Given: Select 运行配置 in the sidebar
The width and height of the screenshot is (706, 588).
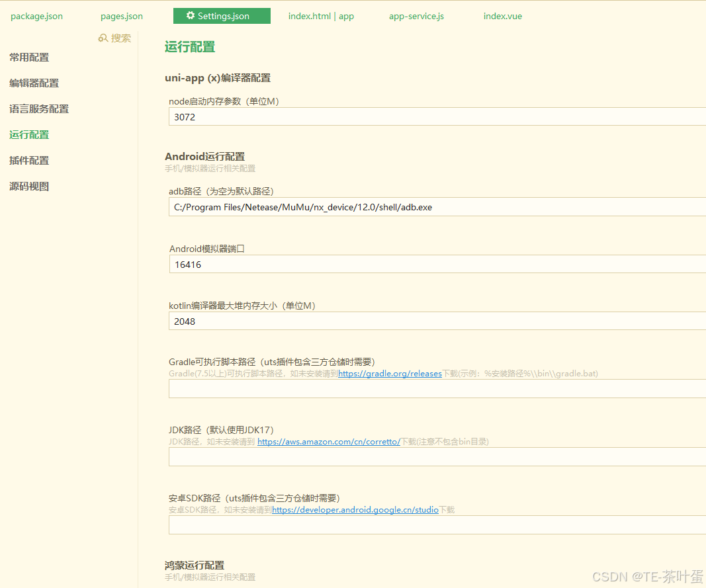Looking at the screenshot, I should coord(28,134).
